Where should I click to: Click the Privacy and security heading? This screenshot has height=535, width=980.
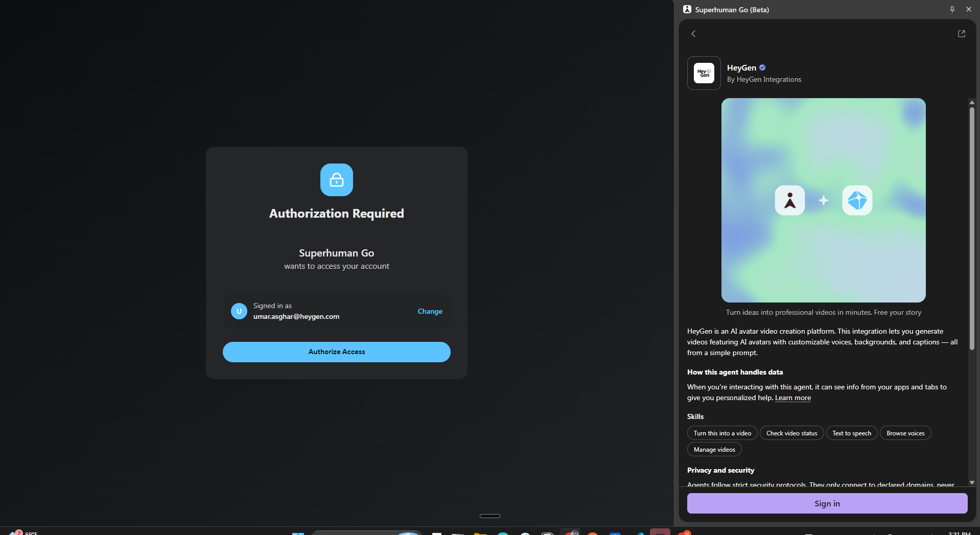click(x=720, y=470)
